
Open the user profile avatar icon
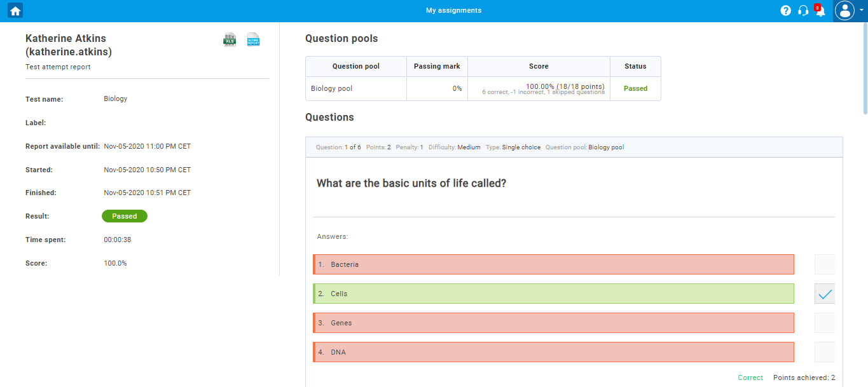(x=844, y=10)
